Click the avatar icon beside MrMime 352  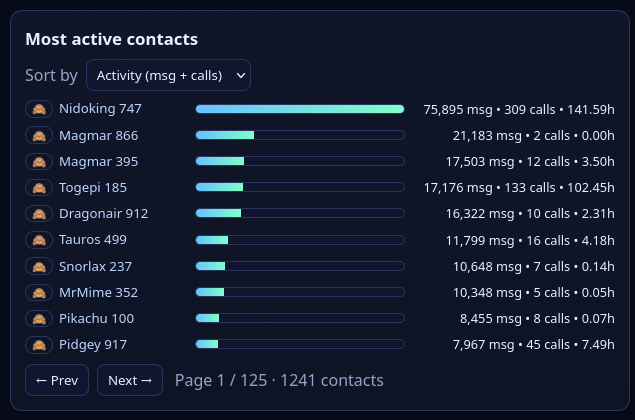[39, 292]
